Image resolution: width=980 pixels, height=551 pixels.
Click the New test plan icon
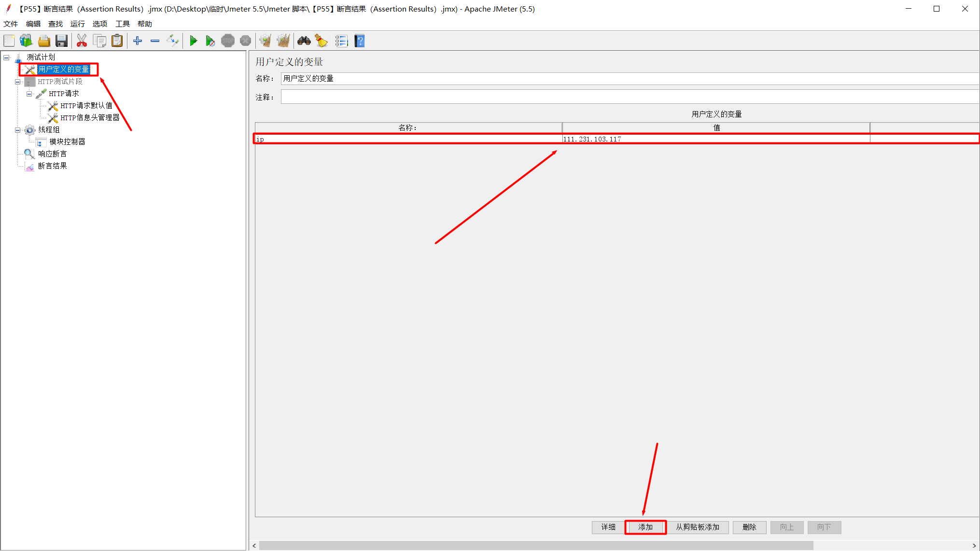click(9, 41)
